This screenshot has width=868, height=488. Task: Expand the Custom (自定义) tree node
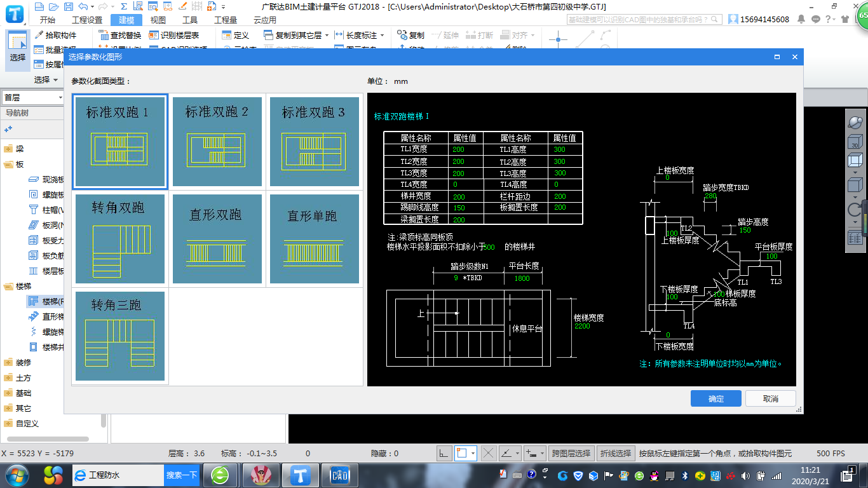[x=8, y=423]
